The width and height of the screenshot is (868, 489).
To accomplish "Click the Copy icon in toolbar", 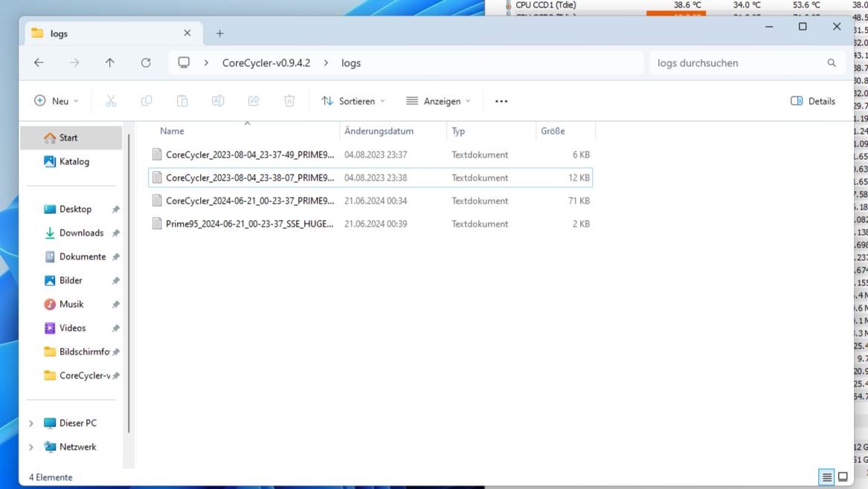I will click(147, 101).
